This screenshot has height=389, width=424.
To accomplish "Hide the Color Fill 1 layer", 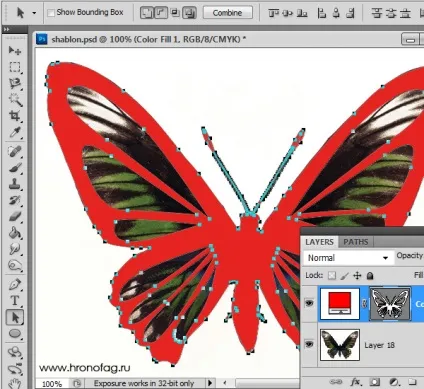I will coord(309,303).
